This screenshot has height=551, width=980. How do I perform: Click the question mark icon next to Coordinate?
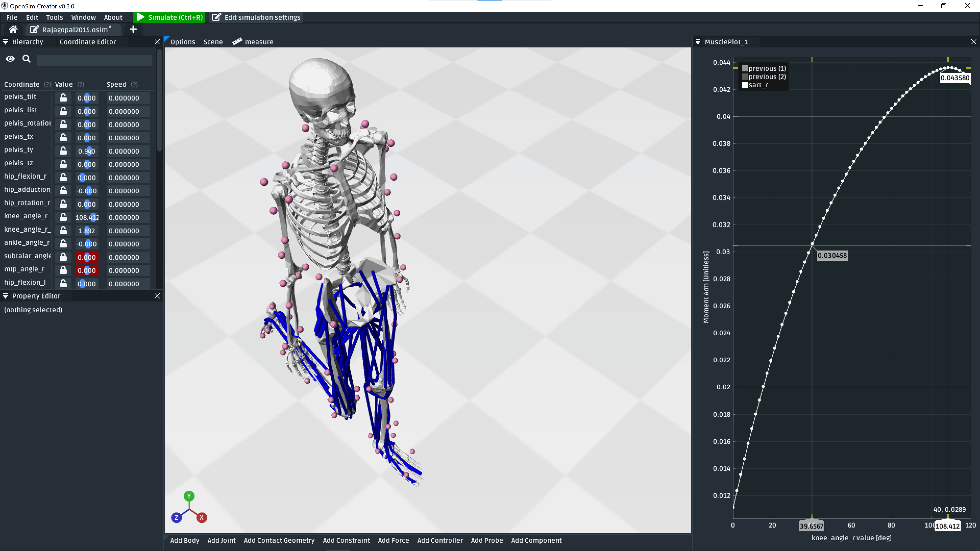tap(47, 84)
